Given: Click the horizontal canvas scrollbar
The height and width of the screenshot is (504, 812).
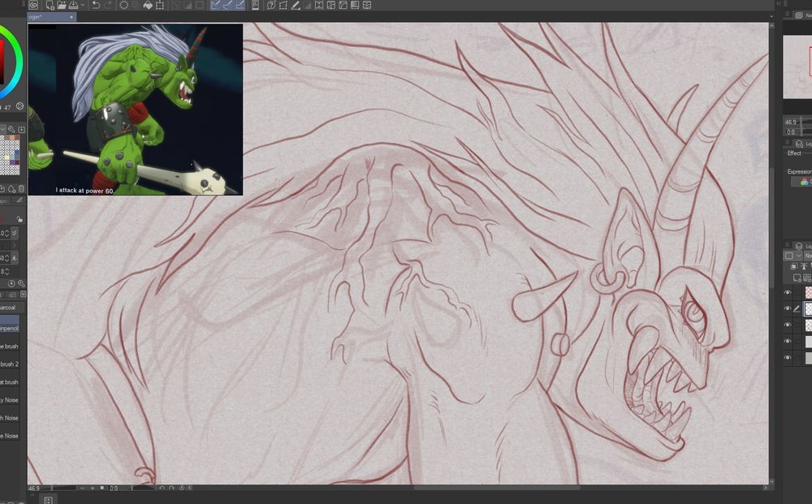Looking at the screenshot, I should click(x=497, y=488).
